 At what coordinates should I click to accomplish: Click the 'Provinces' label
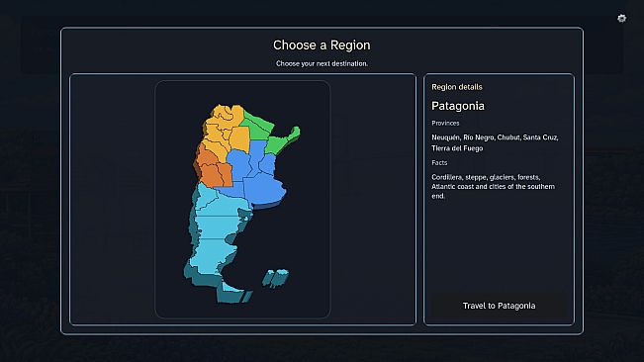coord(445,123)
